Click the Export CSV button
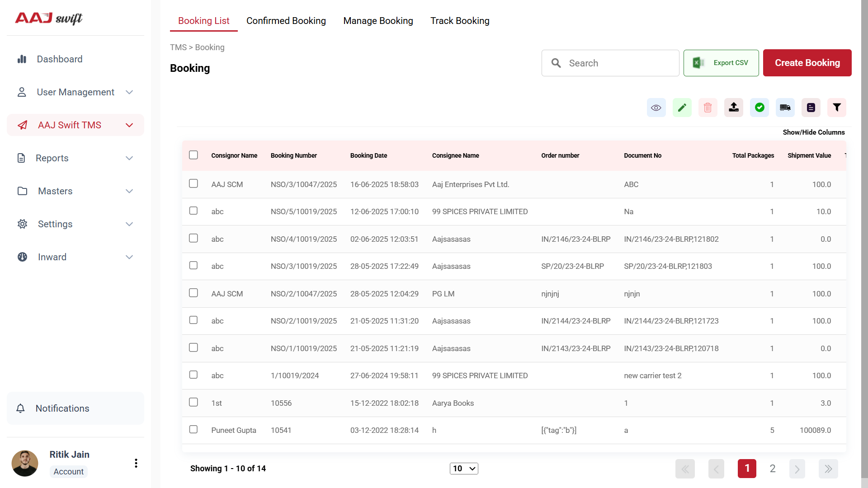 [x=721, y=63]
